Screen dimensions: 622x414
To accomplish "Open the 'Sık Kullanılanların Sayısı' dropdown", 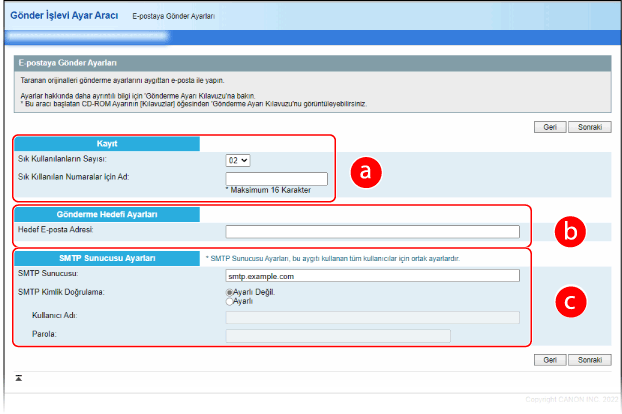I will [238, 159].
